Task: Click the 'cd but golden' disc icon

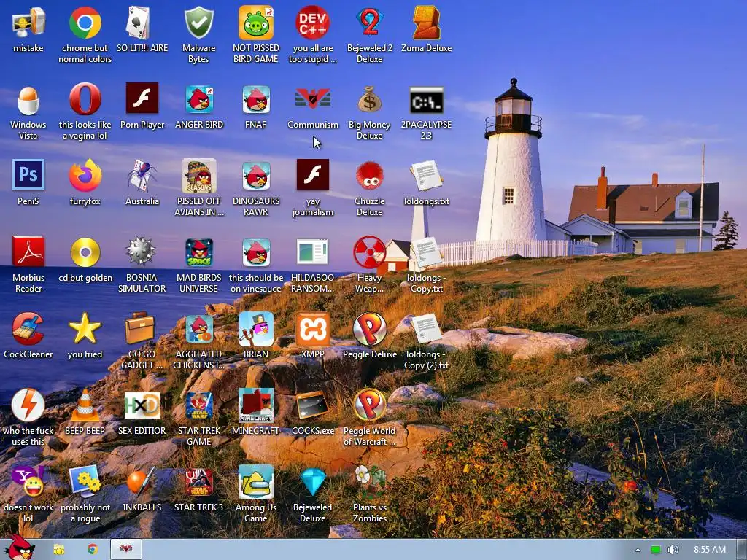Action: point(85,252)
